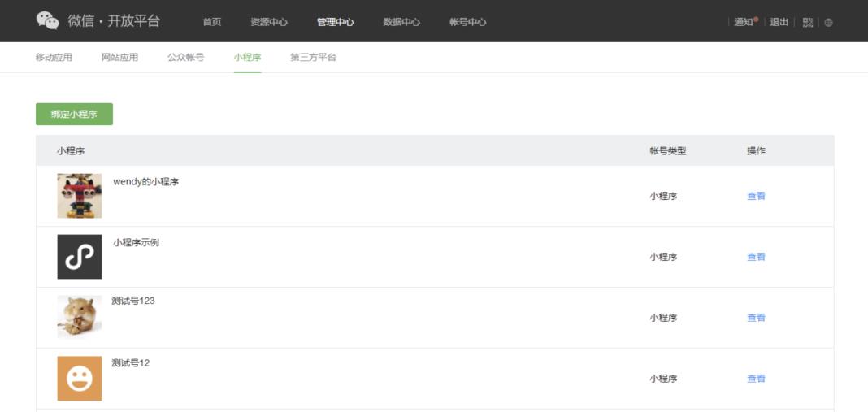
Task: Click the WeChat logo icon
Action: point(48,20)
